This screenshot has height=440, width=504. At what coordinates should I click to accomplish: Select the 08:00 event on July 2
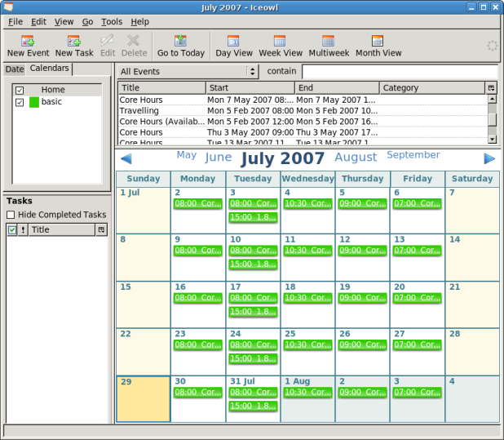coord(198,203)
